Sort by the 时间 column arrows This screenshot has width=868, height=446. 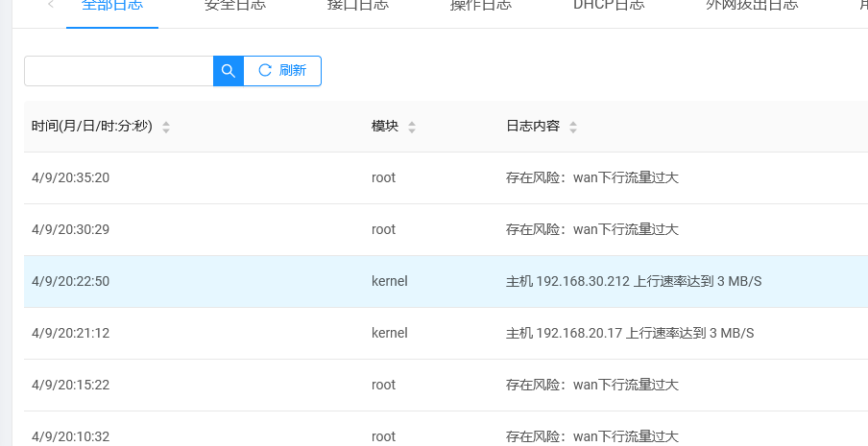[166, 128]
